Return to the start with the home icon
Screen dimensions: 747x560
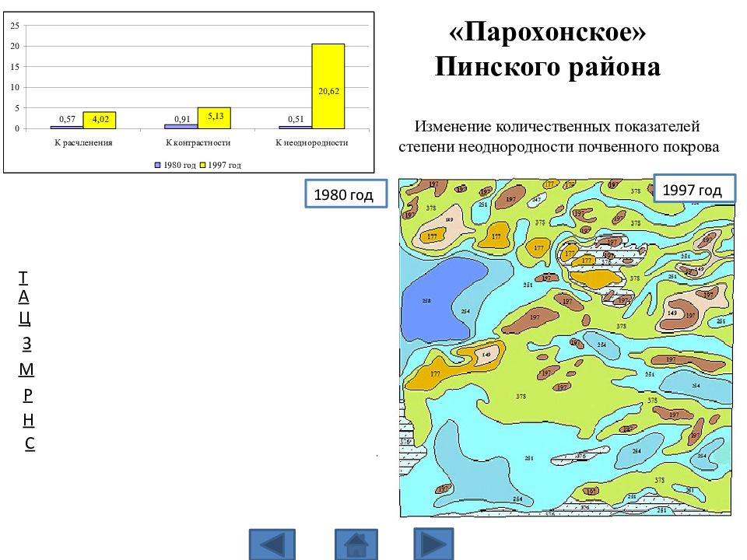click(x=356, y=544)
